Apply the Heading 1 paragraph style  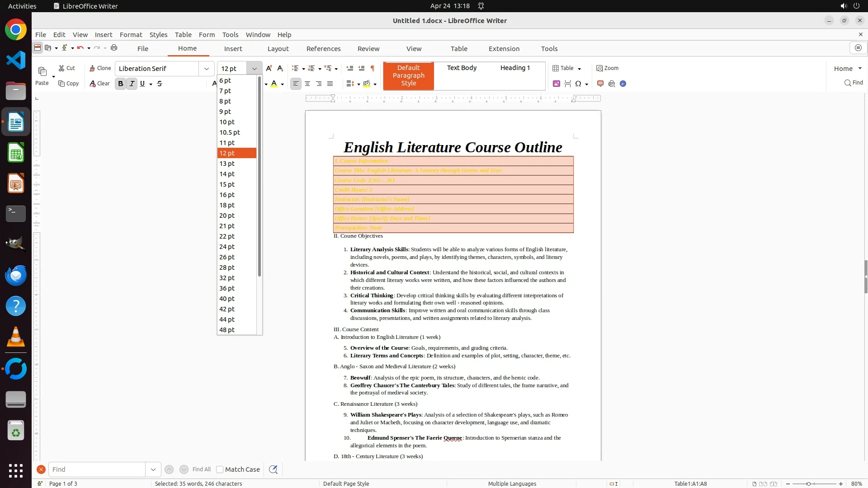click(515, 68)
